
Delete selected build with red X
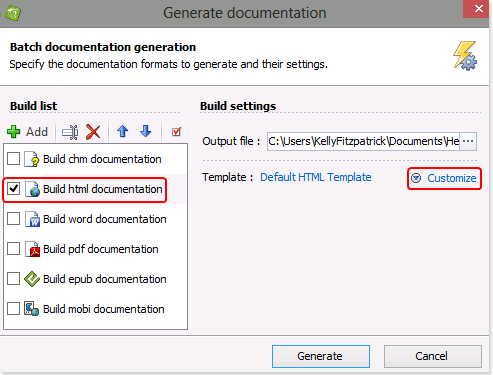(93, 132)
